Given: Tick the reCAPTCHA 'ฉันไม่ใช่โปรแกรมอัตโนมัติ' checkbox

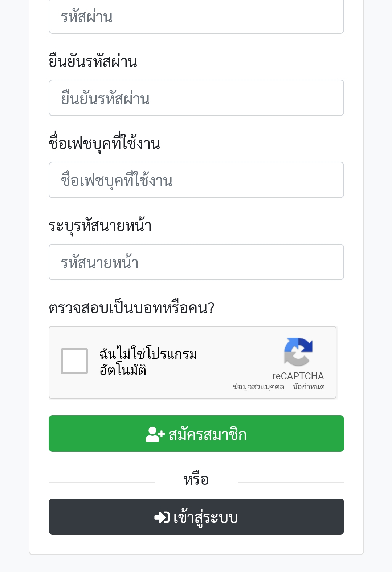Looking at the screenshot, I should (x=74, y=361).
